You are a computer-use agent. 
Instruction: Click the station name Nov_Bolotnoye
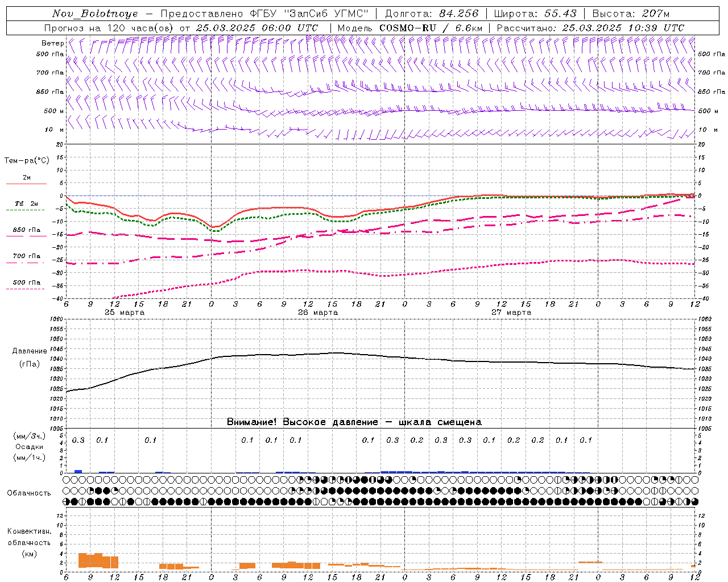tap(94, 14)
